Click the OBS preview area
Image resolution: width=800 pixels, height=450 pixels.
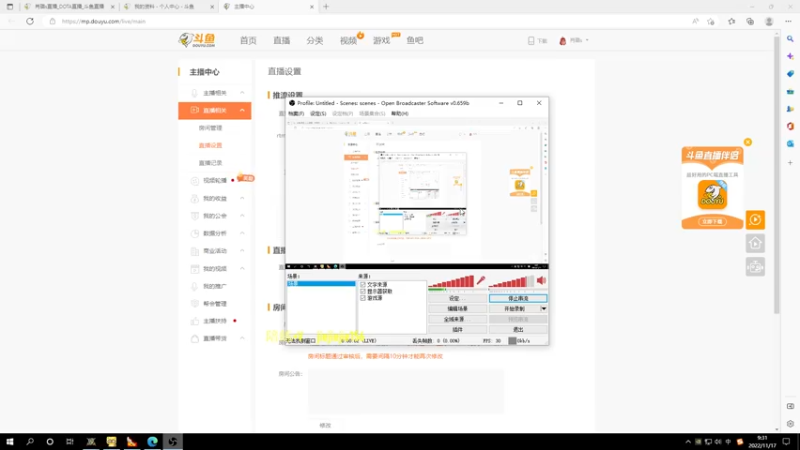coord(417,194)
